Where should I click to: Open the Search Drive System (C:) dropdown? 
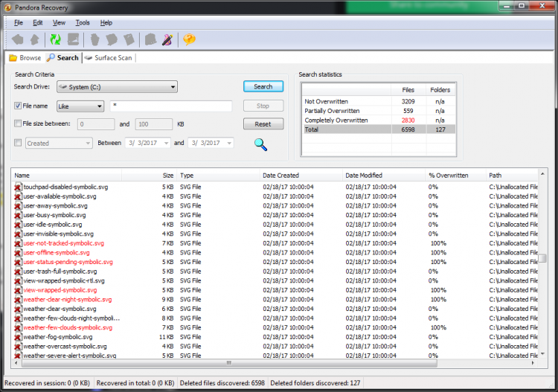117,87
